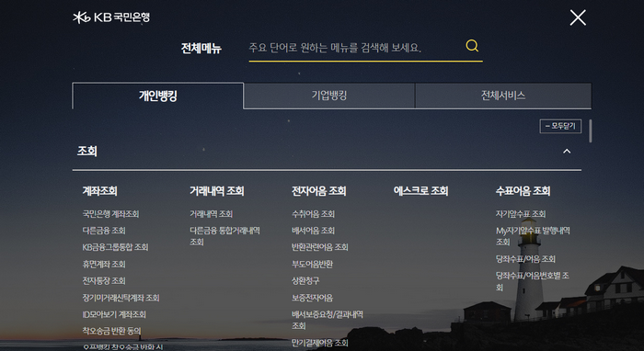
Task: Click the menu list scrollbar
Action: coord(591,130)
